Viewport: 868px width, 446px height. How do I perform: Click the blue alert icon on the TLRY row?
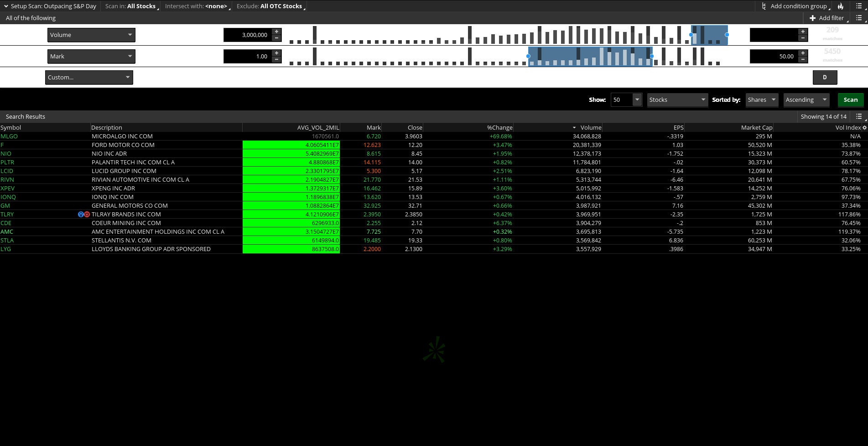tap(81, 214)
